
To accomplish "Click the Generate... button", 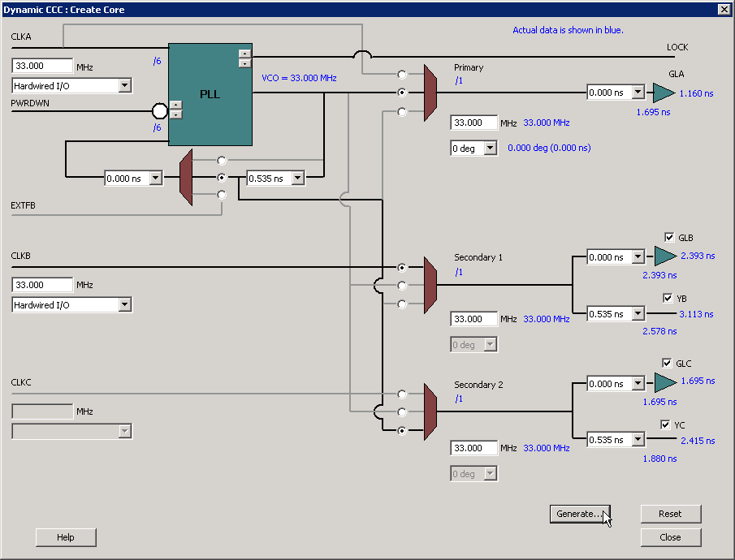I will click(580, 514).
